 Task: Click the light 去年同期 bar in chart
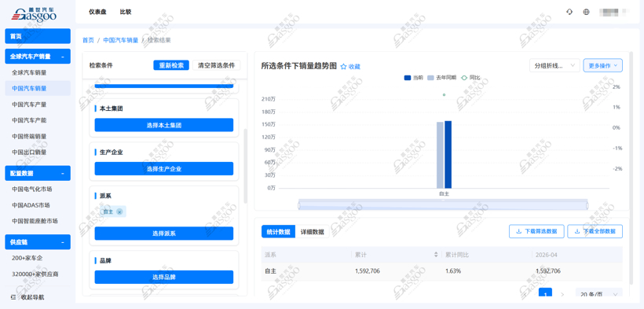click(440, 155)
